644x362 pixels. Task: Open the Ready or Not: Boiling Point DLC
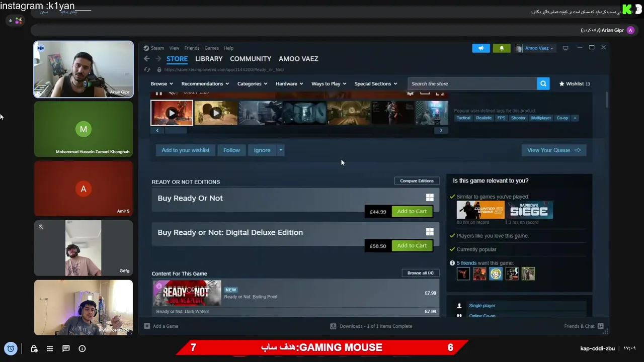pyautogui.click(x=295, y=293)
